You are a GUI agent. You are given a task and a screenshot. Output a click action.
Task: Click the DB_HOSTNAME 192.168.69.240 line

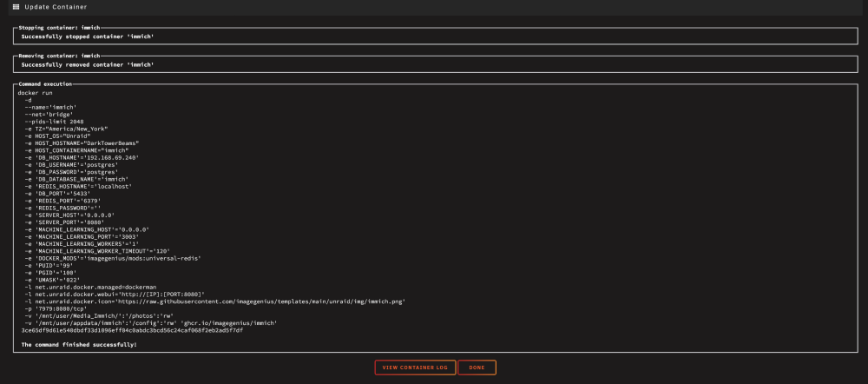(82, 158)
